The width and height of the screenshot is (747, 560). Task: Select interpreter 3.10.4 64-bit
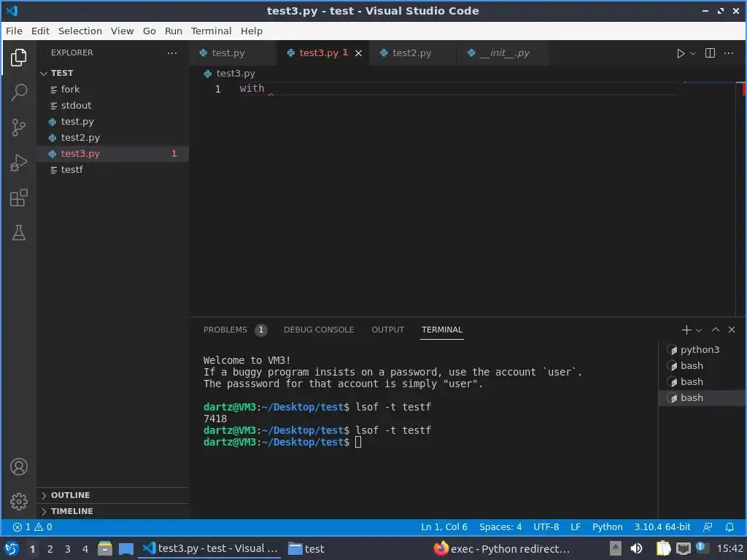(662, 527)
